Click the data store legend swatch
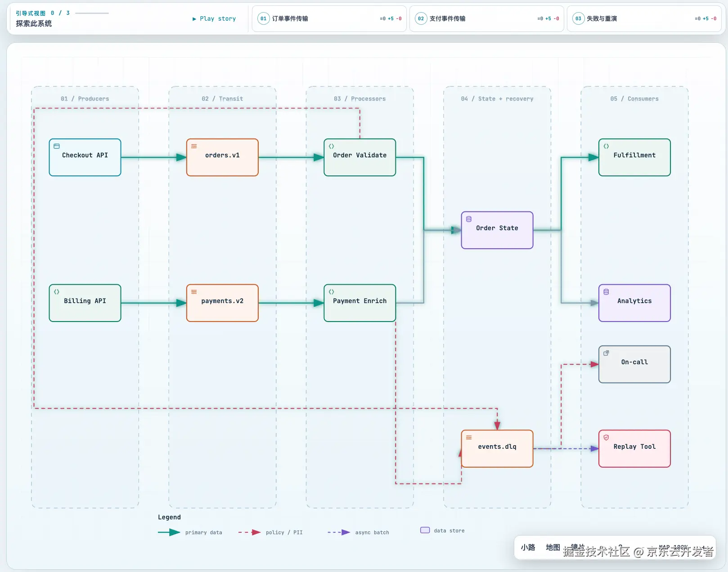The height and width of the screenshot is (572, 728). click(425, 530)
